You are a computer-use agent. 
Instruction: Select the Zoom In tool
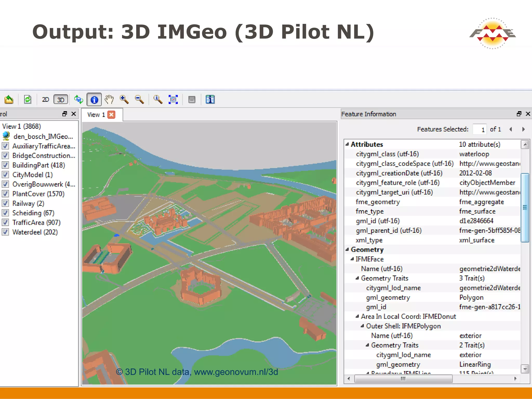pos(124,99)
